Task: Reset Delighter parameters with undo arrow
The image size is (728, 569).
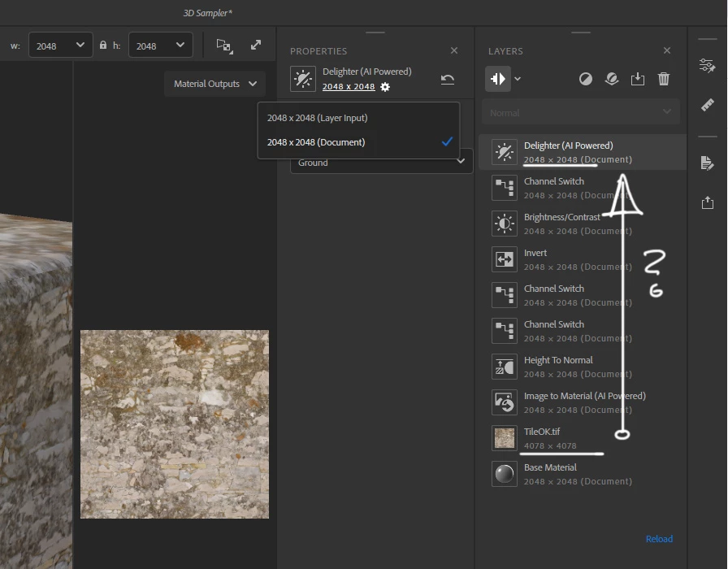Action: (x=448, y=80)
